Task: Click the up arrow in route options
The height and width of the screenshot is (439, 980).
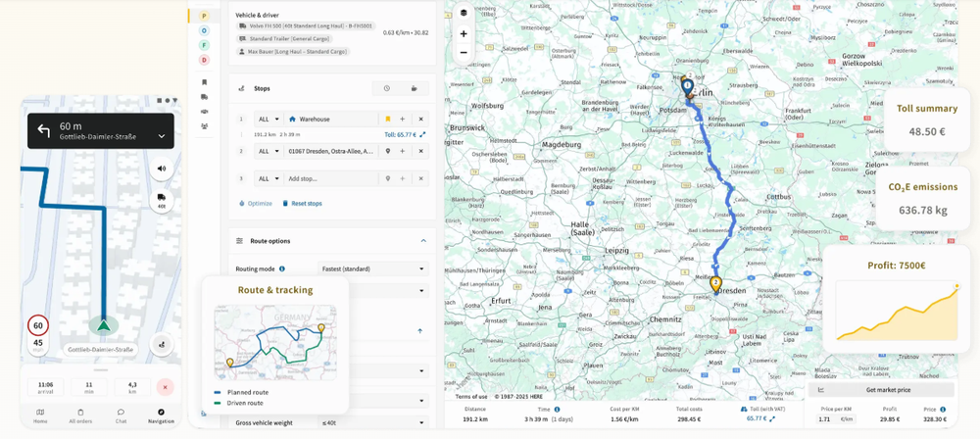Action: click(419, 331)
